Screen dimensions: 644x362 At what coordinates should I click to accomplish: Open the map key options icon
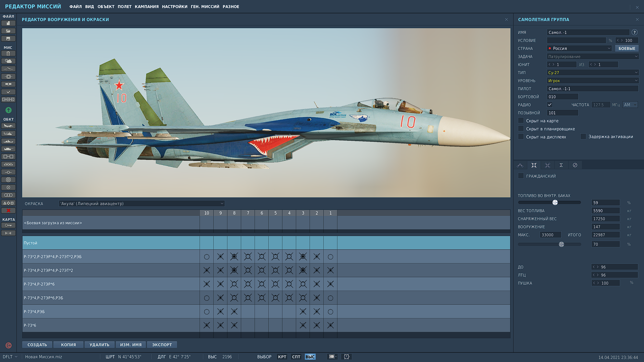(x=8, y=225)
